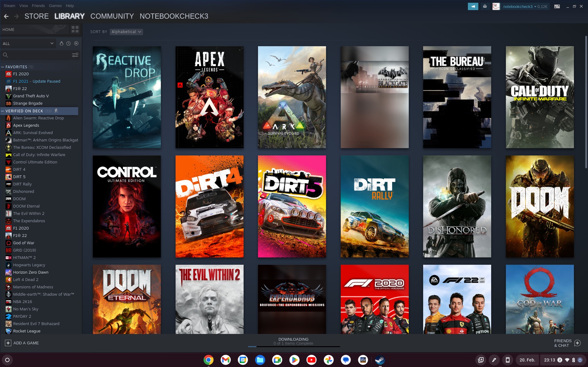Open Google Meet from the shelf
The width and height of the screenshot is (588, 367).
click(277, 360)
